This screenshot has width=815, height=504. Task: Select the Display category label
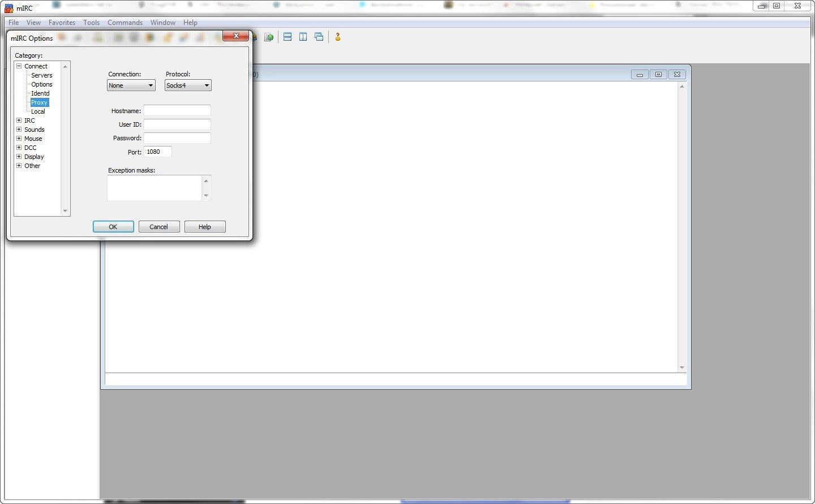(x=34, y=157)
